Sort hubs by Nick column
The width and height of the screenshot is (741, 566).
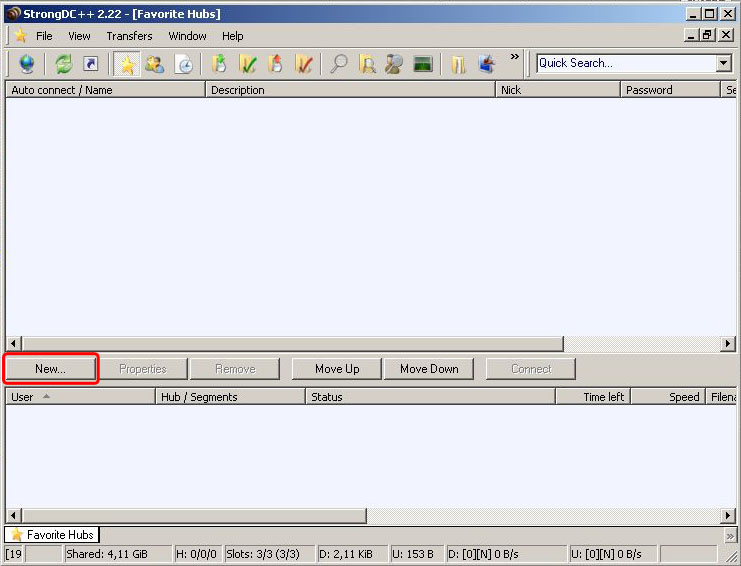pos(558,90)
